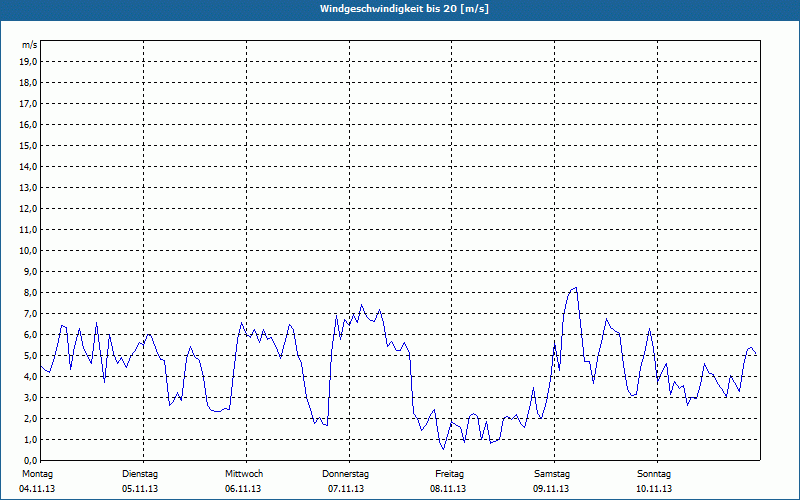Image resolution: width=800 pixels, height=500 pixels.
Task: Click the 5,0 axis value
Action: (x=30, y=356)
